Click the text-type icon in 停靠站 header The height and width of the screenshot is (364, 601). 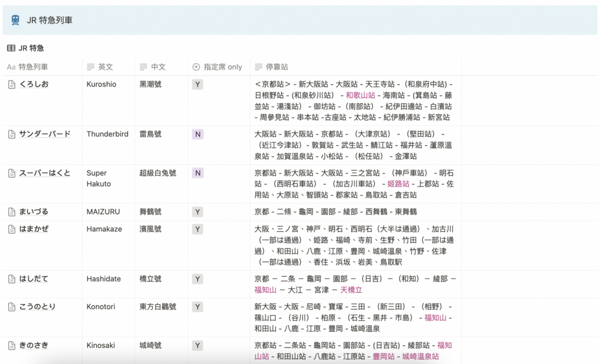(x=259, y=67)
